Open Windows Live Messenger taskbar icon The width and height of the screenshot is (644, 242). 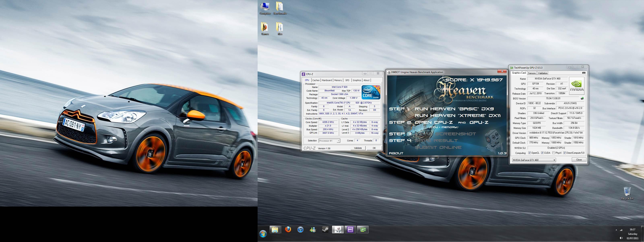pos(313,229)
